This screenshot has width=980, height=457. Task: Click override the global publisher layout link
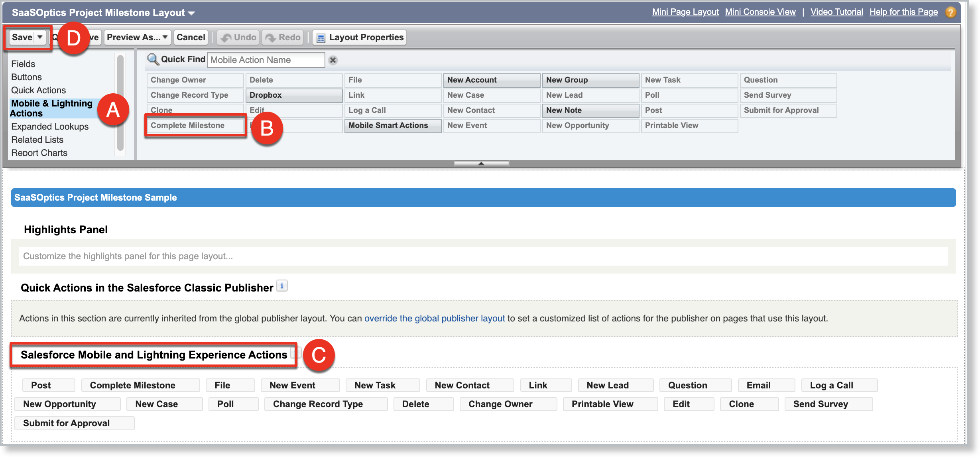click(435, 318)
